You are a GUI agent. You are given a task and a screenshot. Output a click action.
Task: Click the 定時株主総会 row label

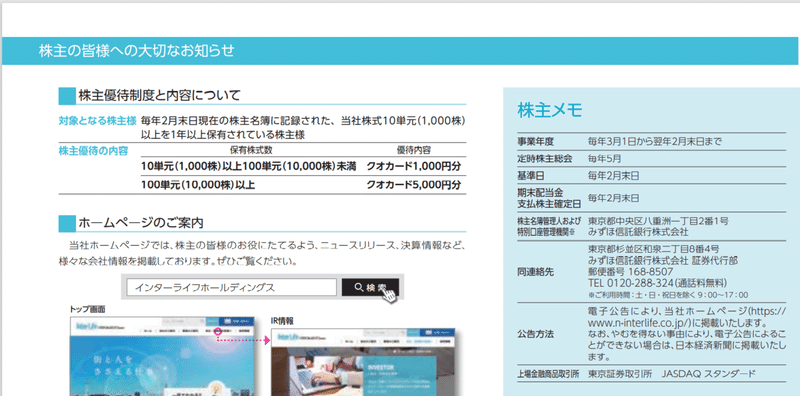[544, 159]
